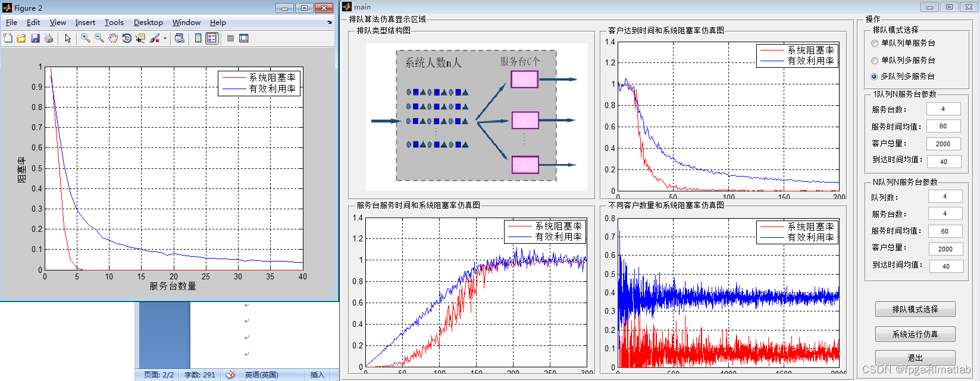Click 客户总量 field in N队列N服务台参数
The image size is (980, 381).
click(x=945, y=249)
